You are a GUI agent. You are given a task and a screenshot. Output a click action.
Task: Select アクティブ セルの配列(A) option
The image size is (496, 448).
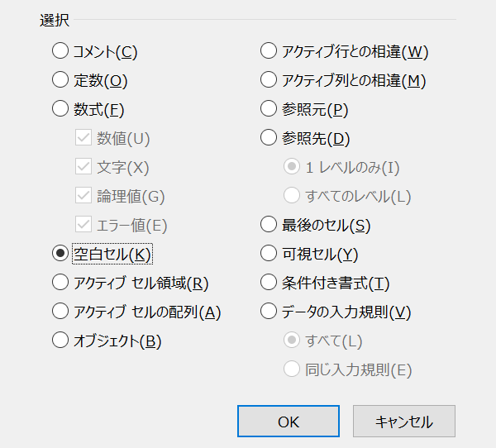[60, 312]
